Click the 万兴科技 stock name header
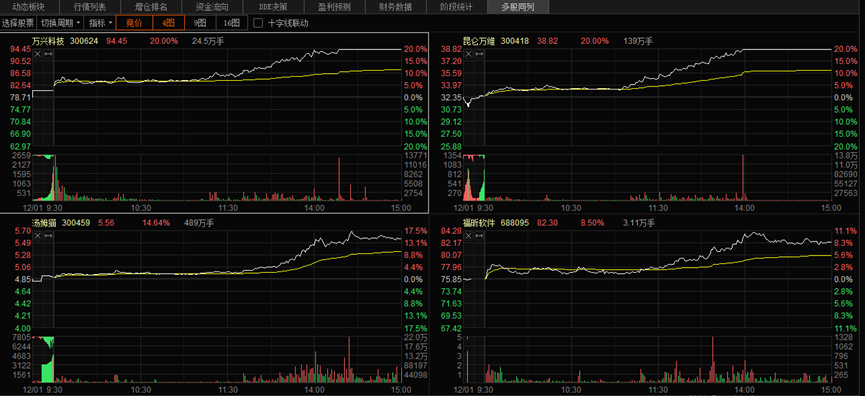The height and width of the screenshot is (396, 865). 48,41
